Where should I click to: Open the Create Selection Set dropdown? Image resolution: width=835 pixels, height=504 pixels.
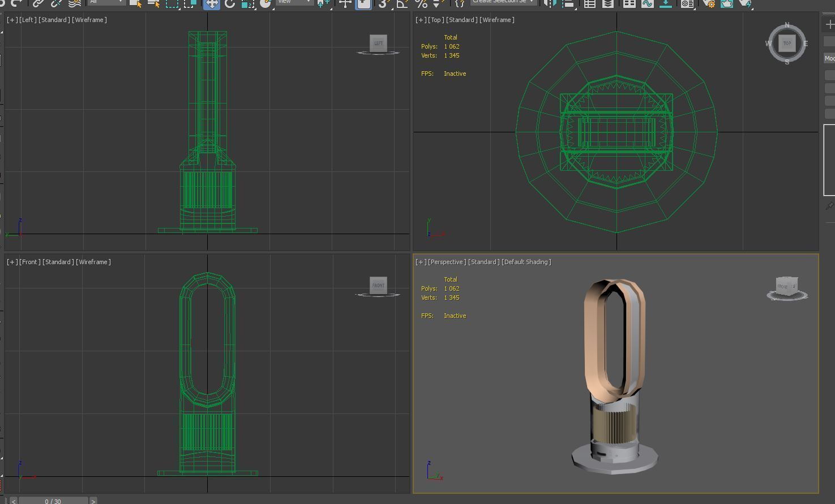point(503,2)
